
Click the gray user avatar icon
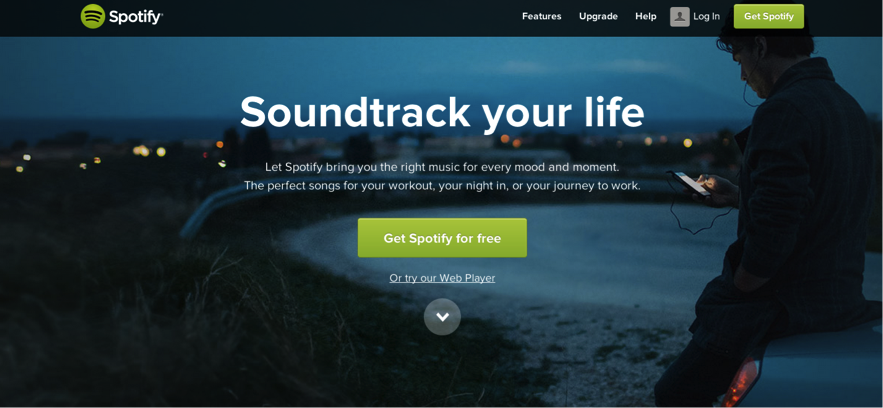(680, 16)
